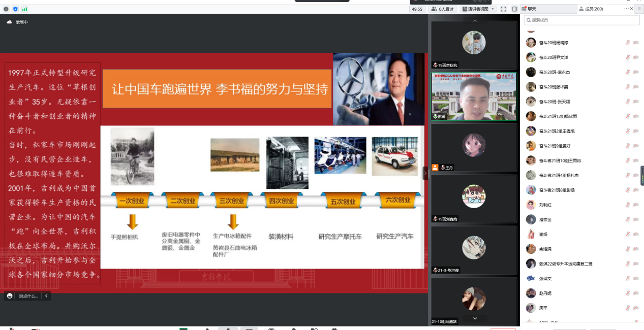Collapse the chat bar with the left arrow
The width and height of the screenshot is (644, 330).
(x=46, y=296)
